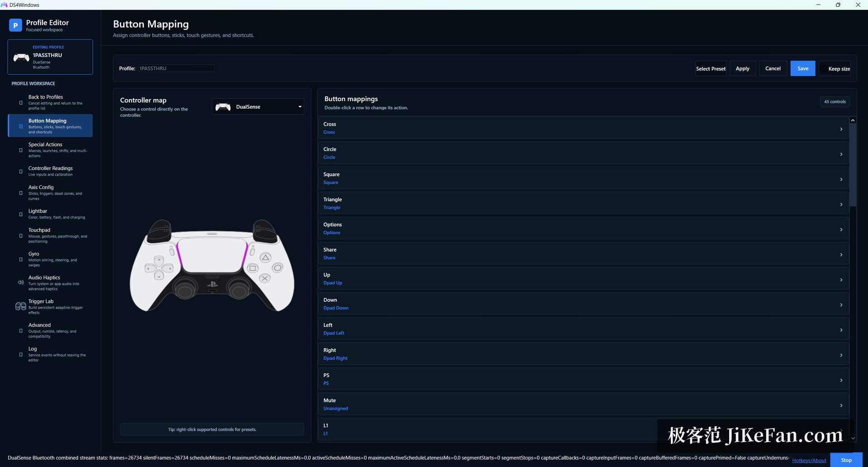Select the Down 'Dpad Down' mapping row
Screen dimensions: 868x467
(x=583, y=304)
